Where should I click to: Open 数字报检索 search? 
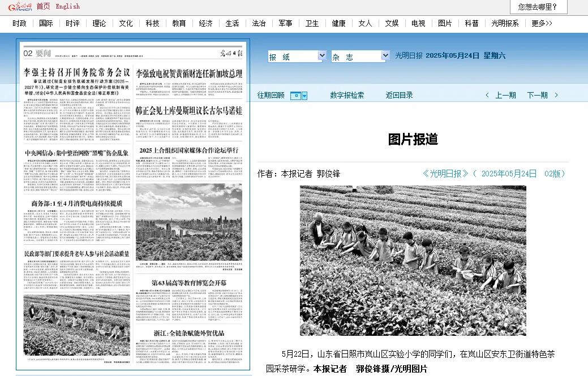point(347,95)
